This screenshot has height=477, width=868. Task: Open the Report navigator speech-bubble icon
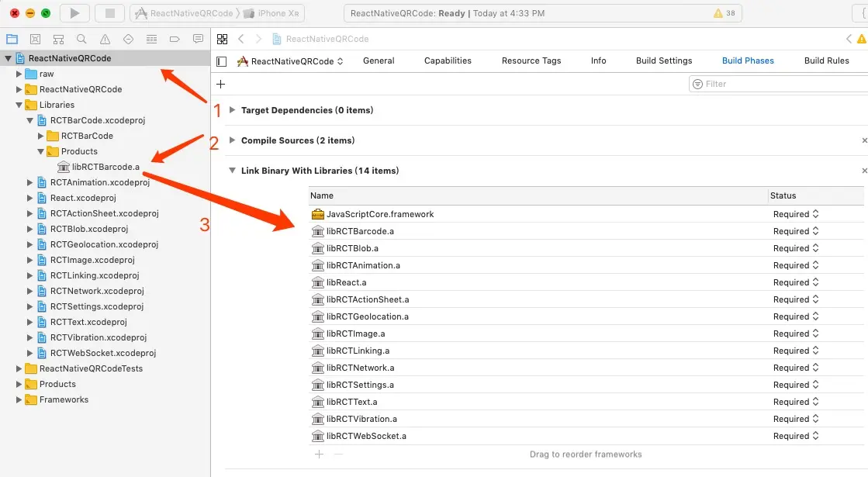[198, 39]
